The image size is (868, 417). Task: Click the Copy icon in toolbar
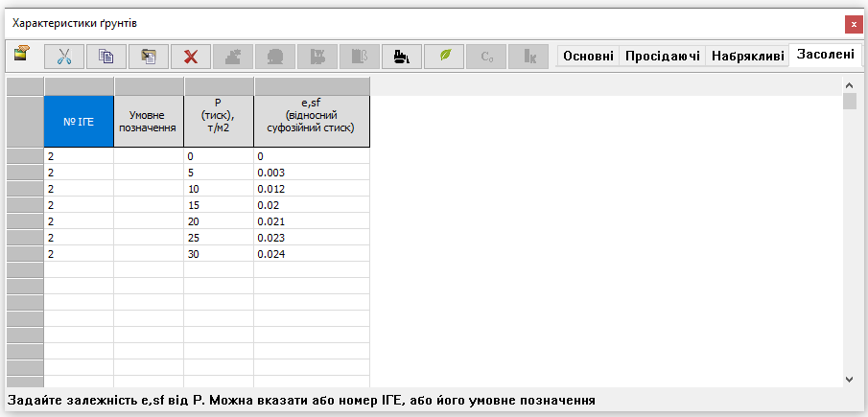click(106, 57)
